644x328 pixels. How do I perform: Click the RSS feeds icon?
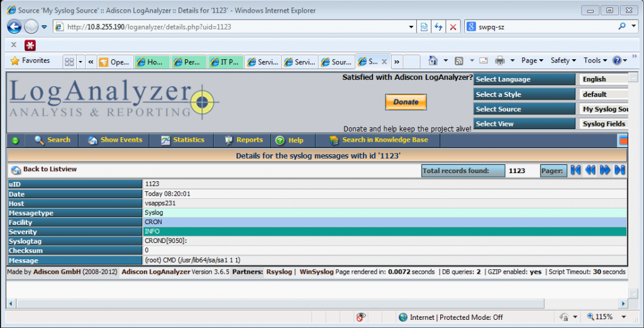point(458,61)
